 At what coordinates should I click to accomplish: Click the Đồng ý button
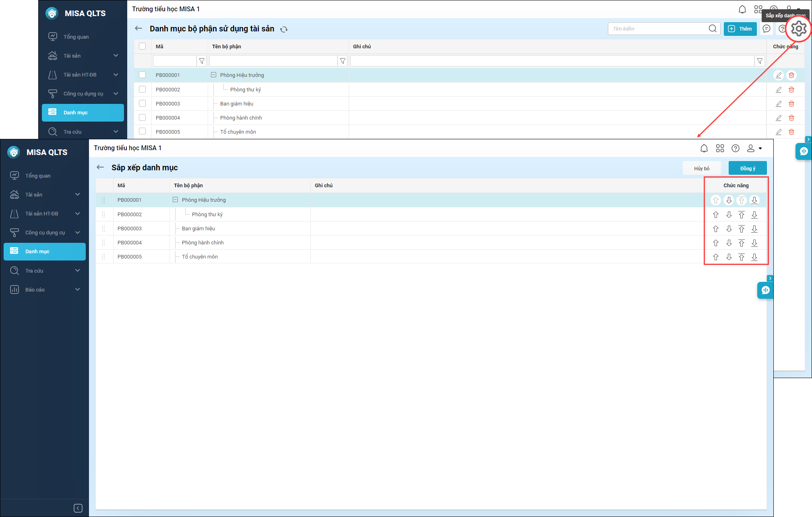coord(748,168)
